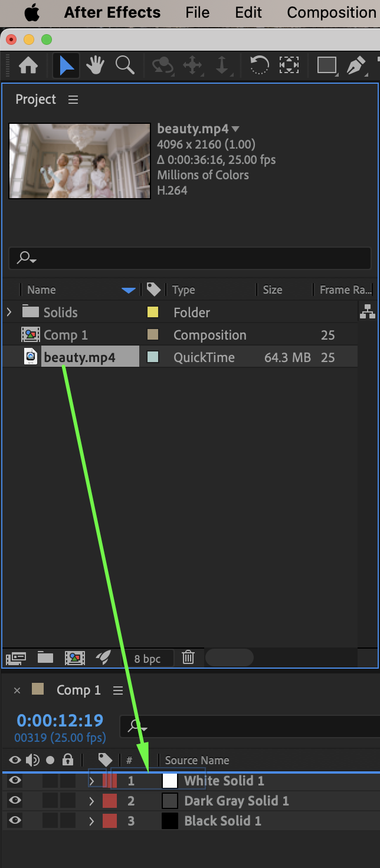Click the Home icon in toolbar
The width and height of the screenshot is (380, 868).
pos(28,65)
